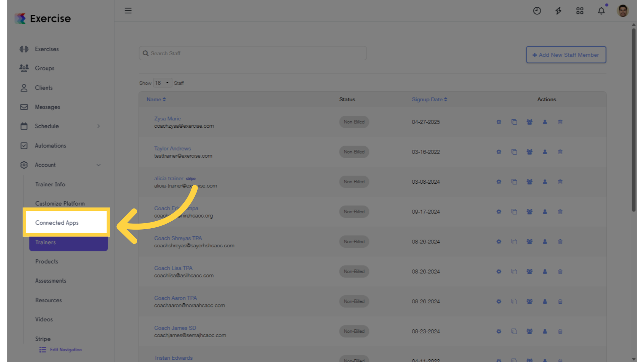Click Non-Billed badge for Coach Aaron TPA

(x=354, y=301)
